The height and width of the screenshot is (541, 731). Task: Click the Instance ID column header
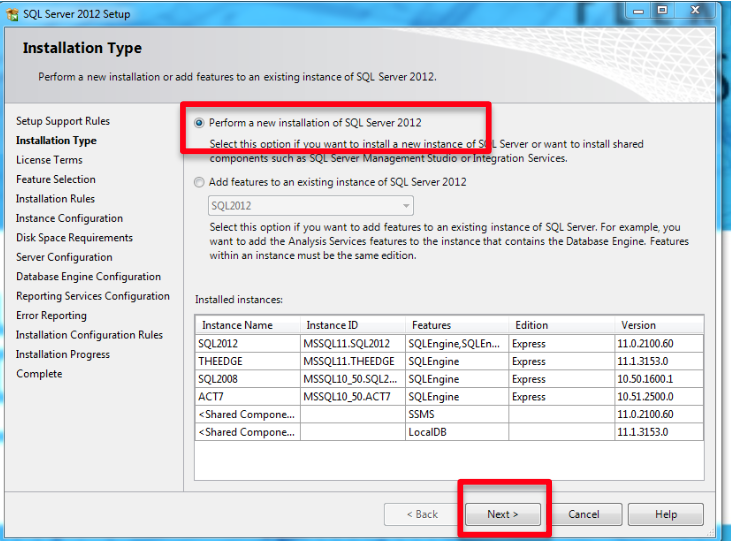click(352, 325)
